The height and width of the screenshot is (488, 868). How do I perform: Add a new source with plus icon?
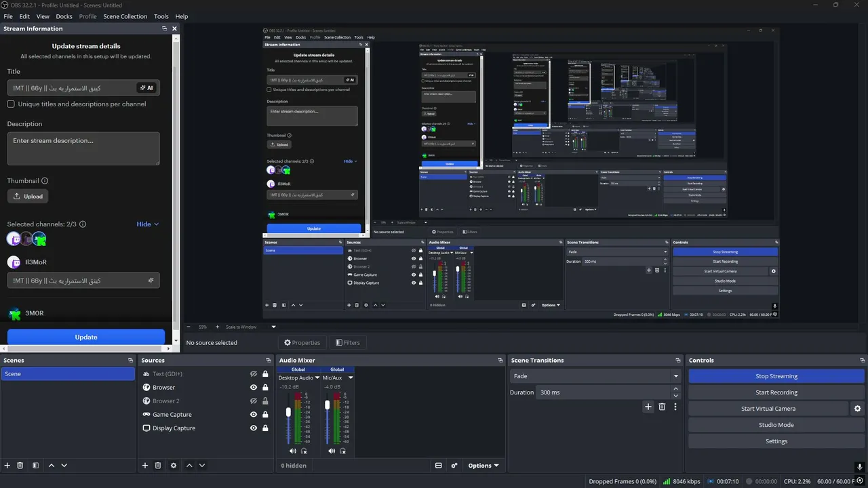pos(145,466)
